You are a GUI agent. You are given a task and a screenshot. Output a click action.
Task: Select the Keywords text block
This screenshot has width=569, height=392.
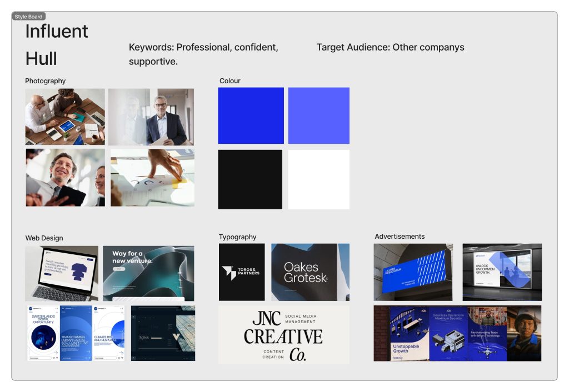[x=203, y=54]
